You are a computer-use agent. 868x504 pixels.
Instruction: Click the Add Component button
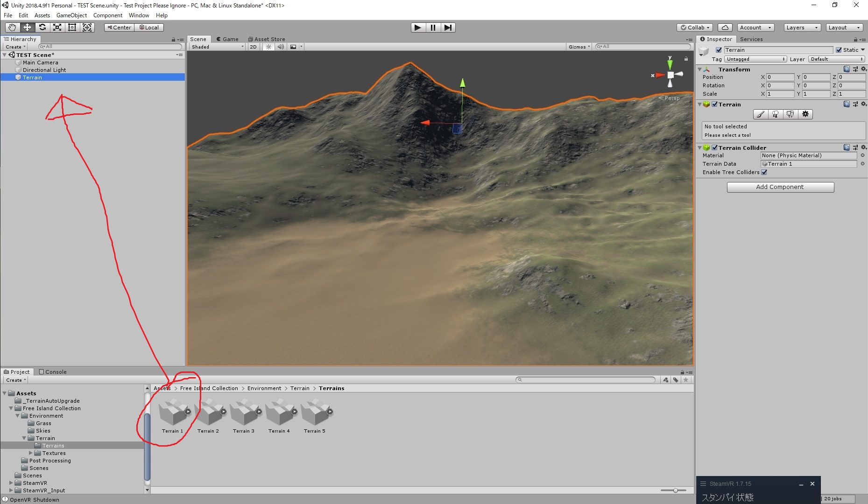point(780,187)
